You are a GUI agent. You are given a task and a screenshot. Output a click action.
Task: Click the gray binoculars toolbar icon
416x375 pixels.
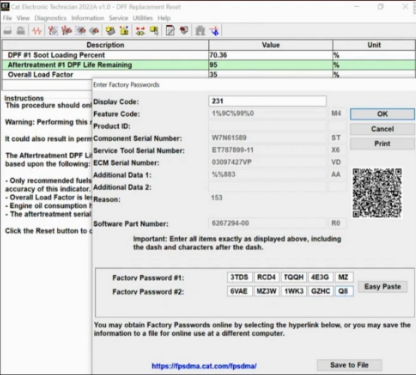click(x=200, y=31)
